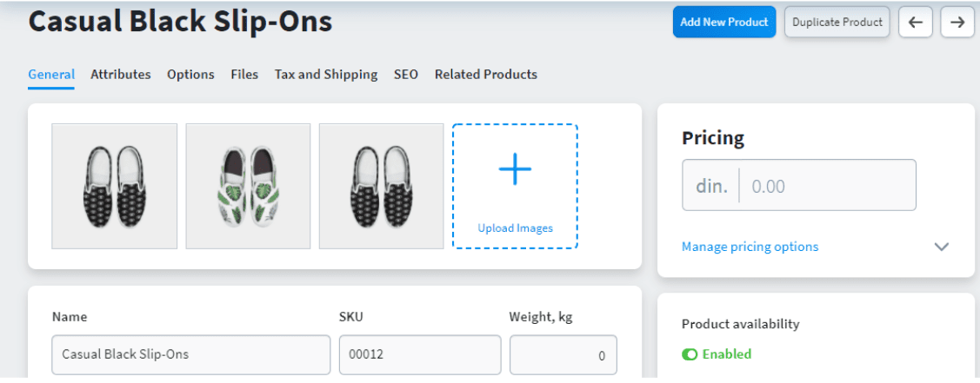Go to previous product with left arrow
Screen dimensions: 980x383
(916, 23)
